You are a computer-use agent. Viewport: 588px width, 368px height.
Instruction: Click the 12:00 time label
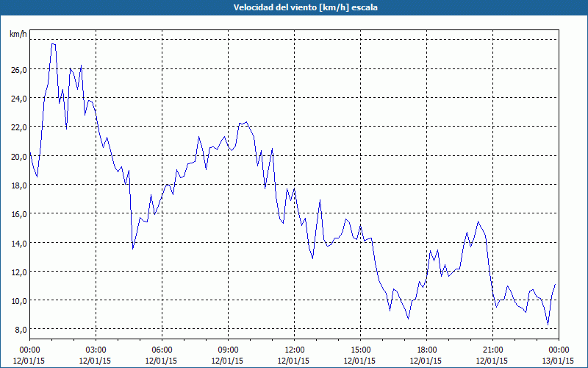(x=293, y=350)
